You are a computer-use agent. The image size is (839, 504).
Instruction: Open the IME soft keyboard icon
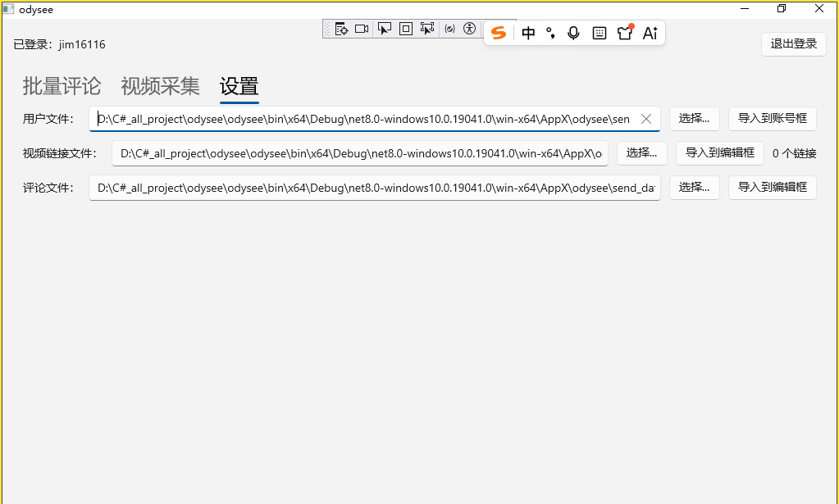pyautogui.click(x=600, y=33)
